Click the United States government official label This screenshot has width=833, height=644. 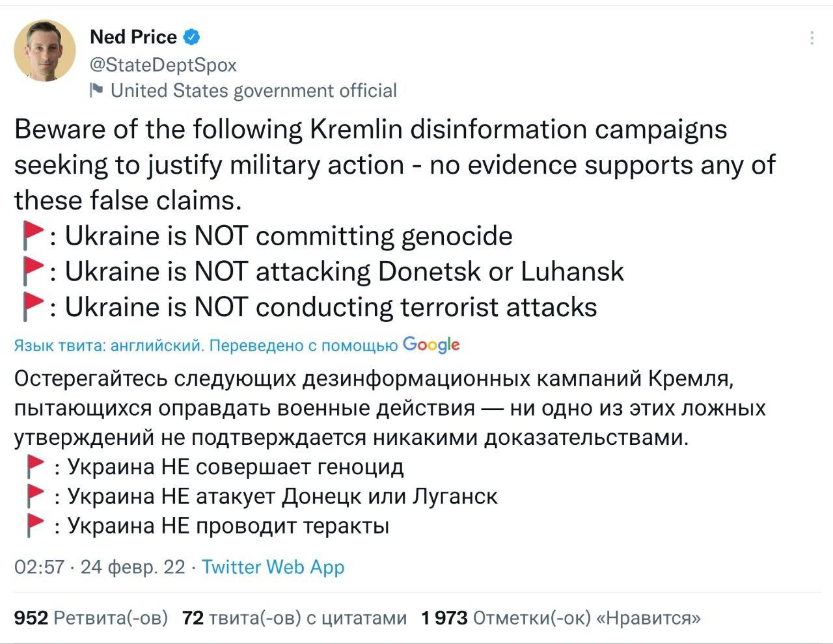click(253, 90)
